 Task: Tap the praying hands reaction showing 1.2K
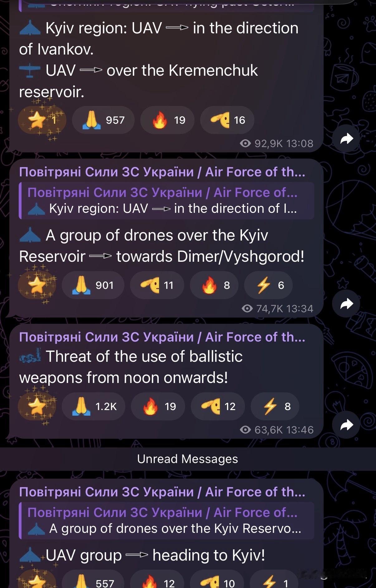93,407
